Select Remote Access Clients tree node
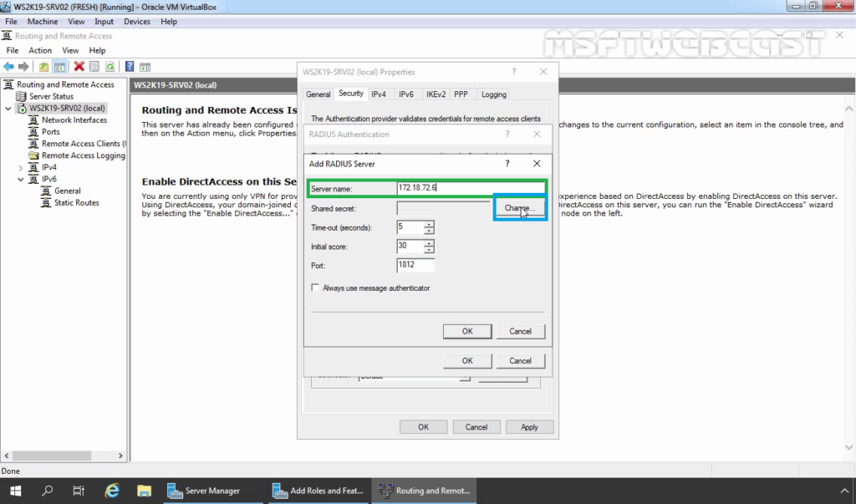Viewport: 856px width, 504px height. click(84, 144)
